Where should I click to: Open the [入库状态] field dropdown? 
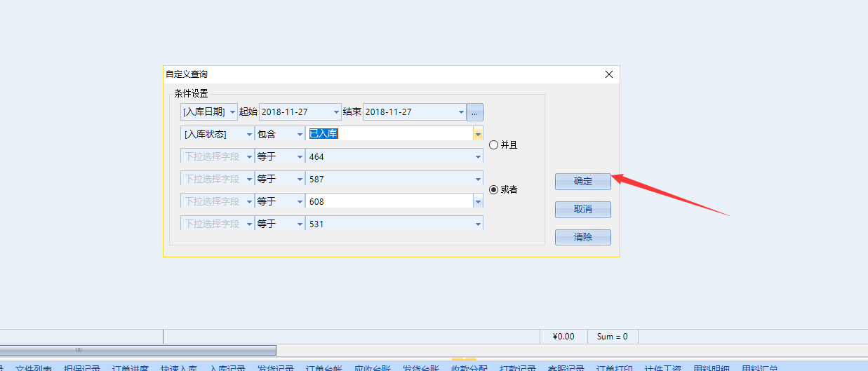click(248, 134)
